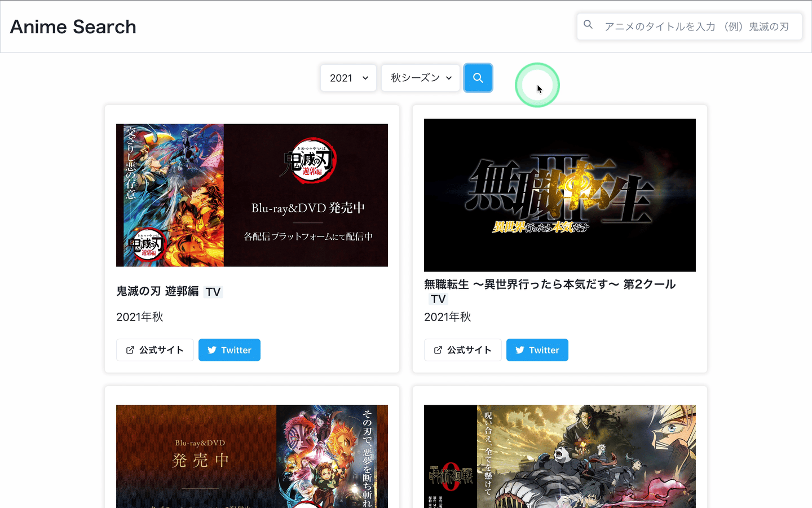The height and width of the screenshot is (508, 812).
Task: Click the Twitter bird icon on 無職転生 card
Action: click(x=520, y=350)
